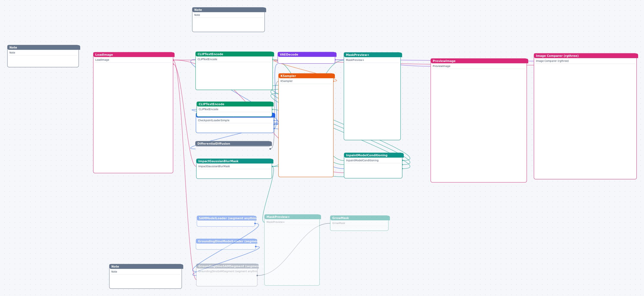
Task: Select the CheckpointLoaderSimple node label
Action: pos(214,120)
